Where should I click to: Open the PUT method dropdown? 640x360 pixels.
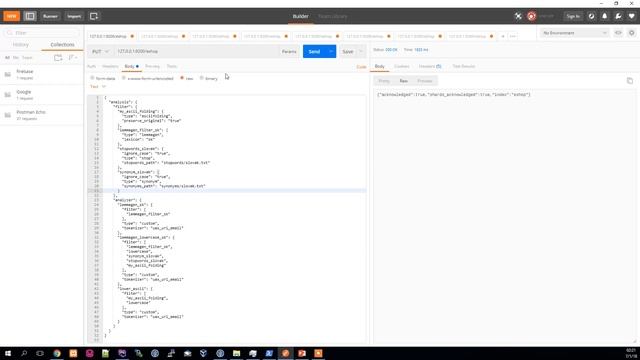[x=100, y=51]
